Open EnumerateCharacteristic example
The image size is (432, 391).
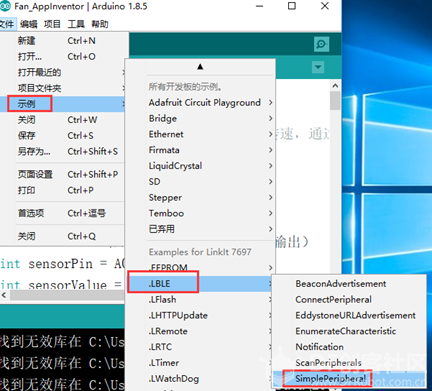pos(349,331)
